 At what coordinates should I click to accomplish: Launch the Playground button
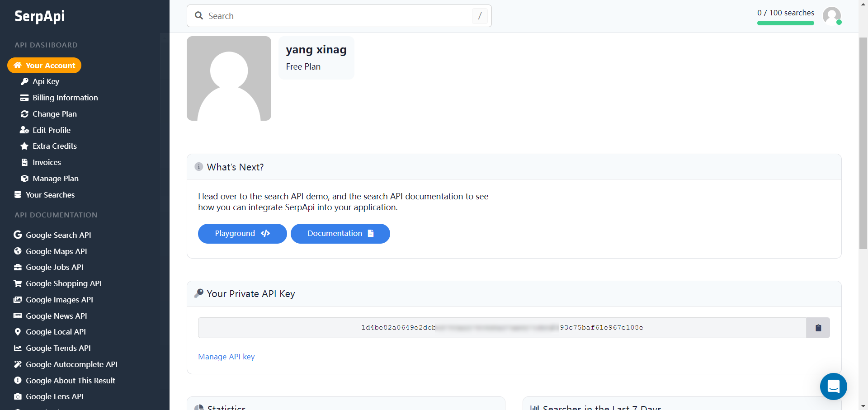[242, 234]
